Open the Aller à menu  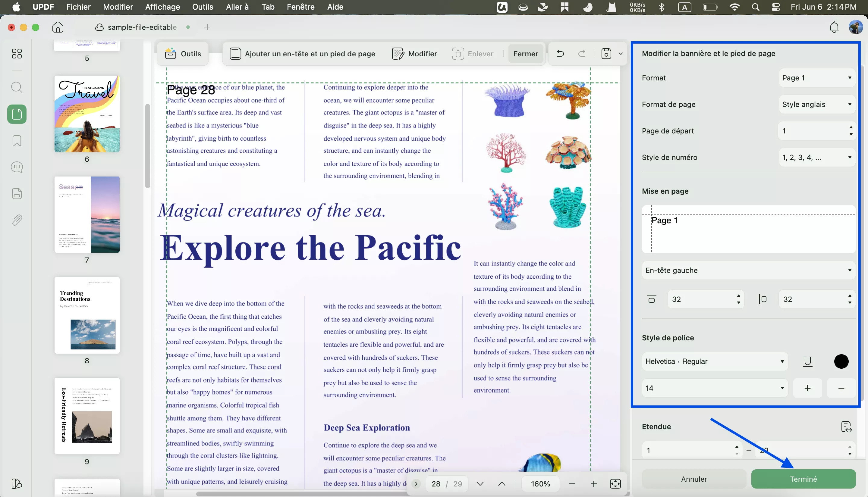click(x=237, y=7)
